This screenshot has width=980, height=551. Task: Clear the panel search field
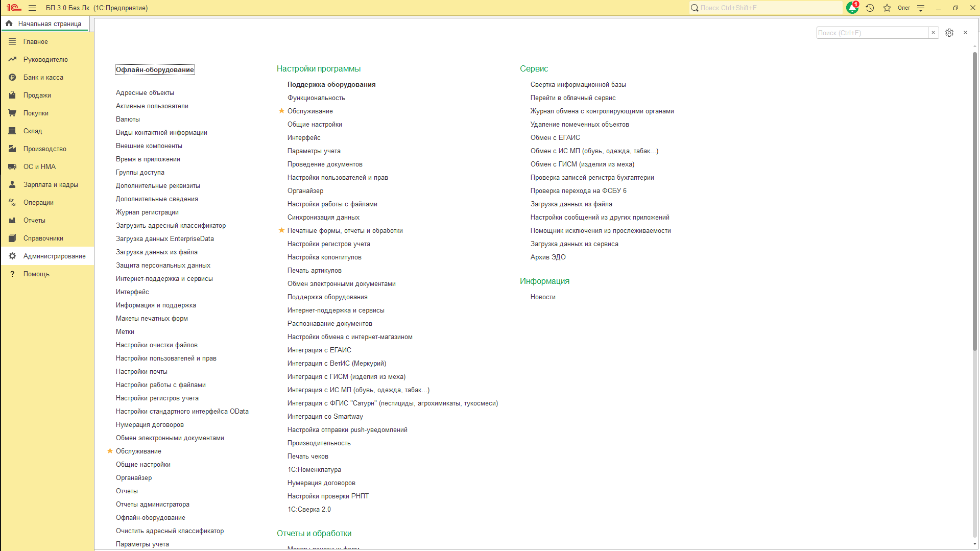[933, 33]
